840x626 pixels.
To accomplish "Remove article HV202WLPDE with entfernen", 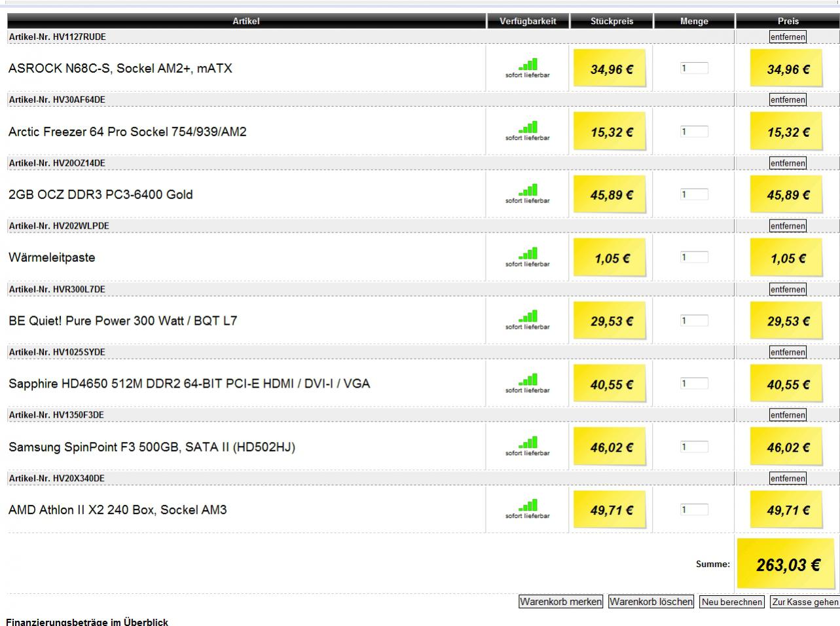I will coord(788,226).
